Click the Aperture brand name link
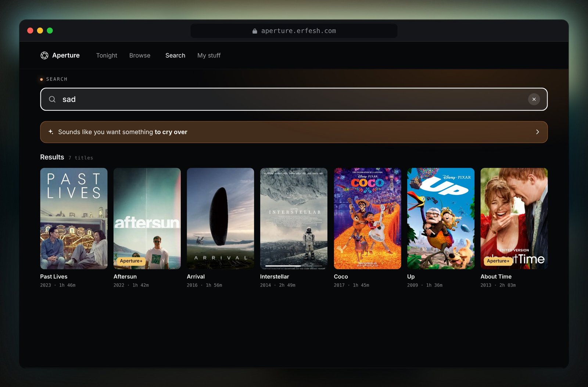 (x=66, y=55)
